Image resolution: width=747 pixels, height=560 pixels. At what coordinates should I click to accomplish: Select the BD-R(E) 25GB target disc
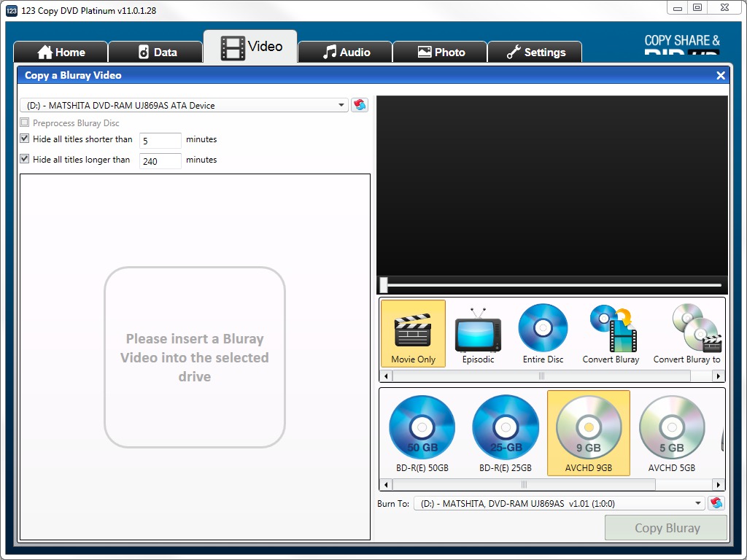(506, 433)
